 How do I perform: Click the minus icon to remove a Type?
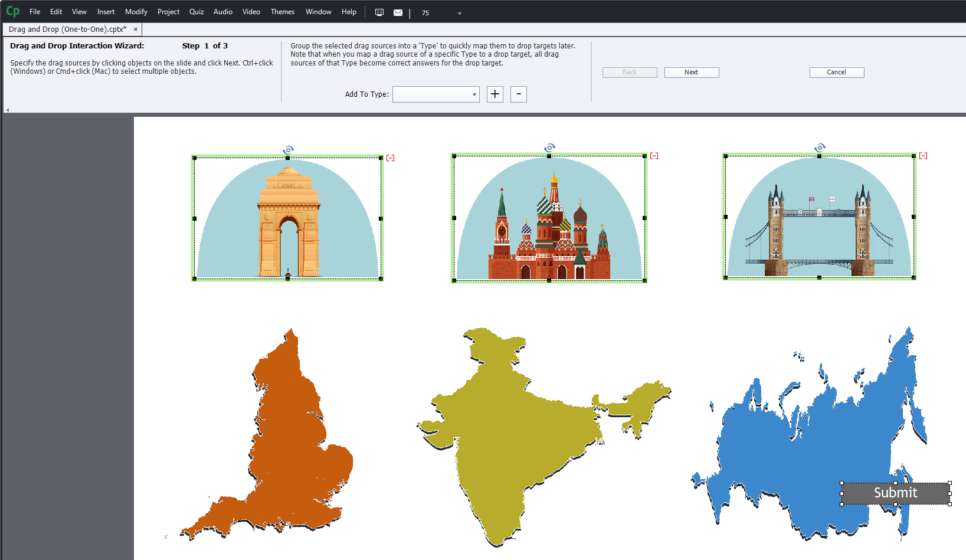(x=518, y=94)
